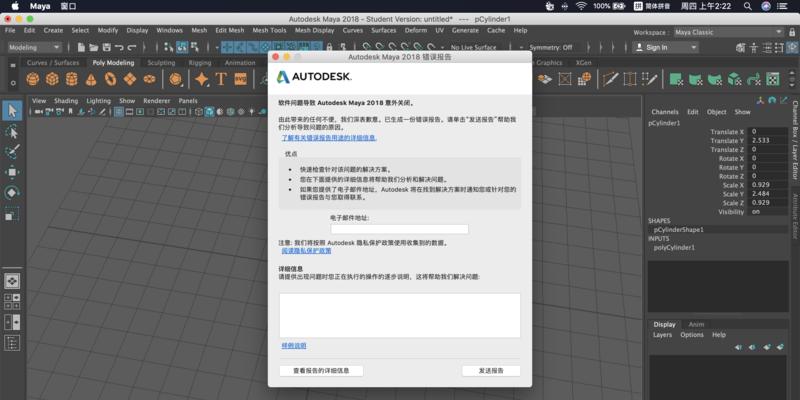
Task: Open macOS Spotlight search icon
Action: pos(747,6)
